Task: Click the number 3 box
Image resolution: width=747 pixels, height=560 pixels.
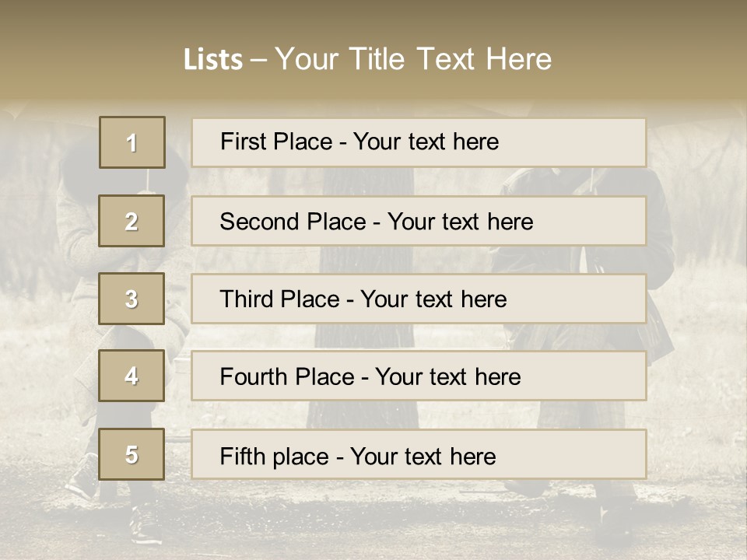Action: click(132, 299)
